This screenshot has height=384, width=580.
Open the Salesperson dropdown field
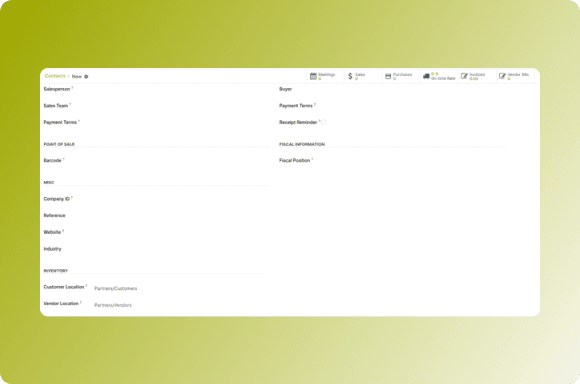click(x=181, y=89)
